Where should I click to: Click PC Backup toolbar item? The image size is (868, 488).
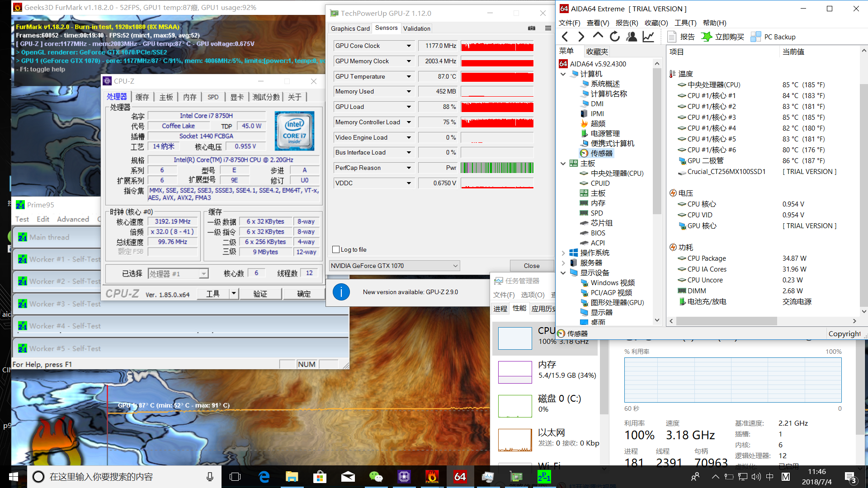pos(773,37)
